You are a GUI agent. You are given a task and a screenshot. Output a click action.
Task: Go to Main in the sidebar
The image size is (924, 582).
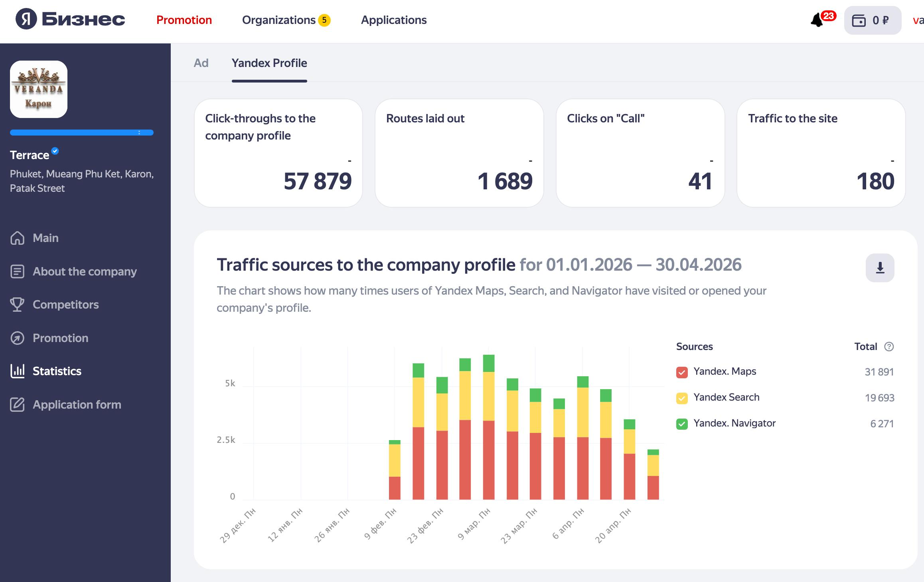click(45, 238)
